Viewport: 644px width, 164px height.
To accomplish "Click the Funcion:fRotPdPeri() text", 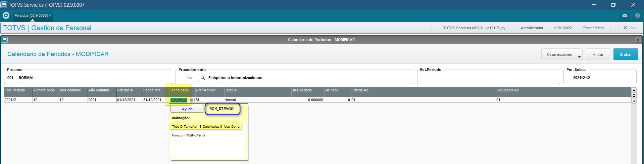I will pos(188,135).
